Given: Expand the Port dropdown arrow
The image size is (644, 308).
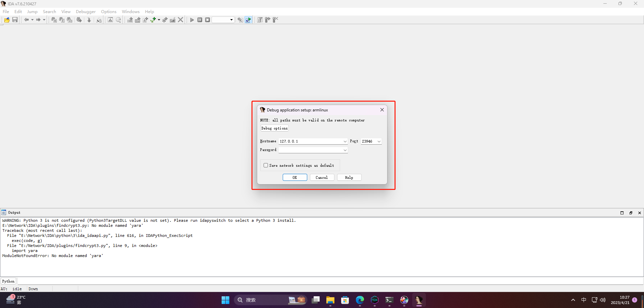Looking at the screenshot, I should point(379,141).
